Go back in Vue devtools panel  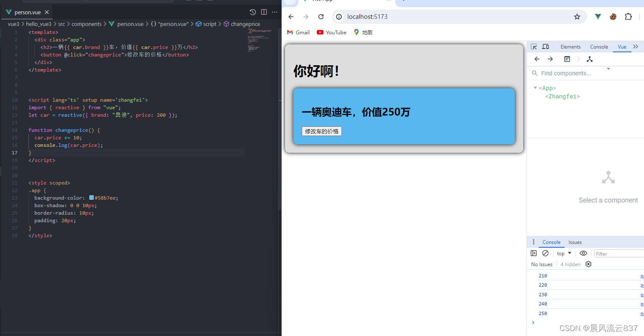pyautogui.click(x=537, y=59)
